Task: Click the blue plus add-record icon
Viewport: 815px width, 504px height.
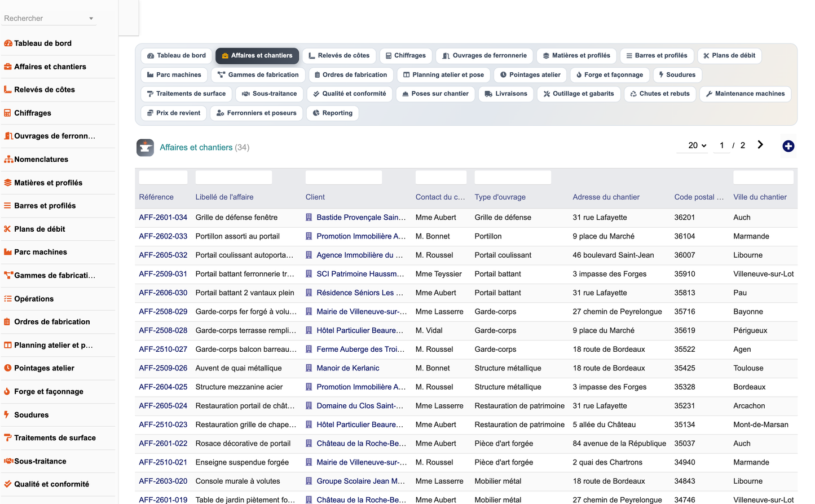Action: (x=788, y=147)
